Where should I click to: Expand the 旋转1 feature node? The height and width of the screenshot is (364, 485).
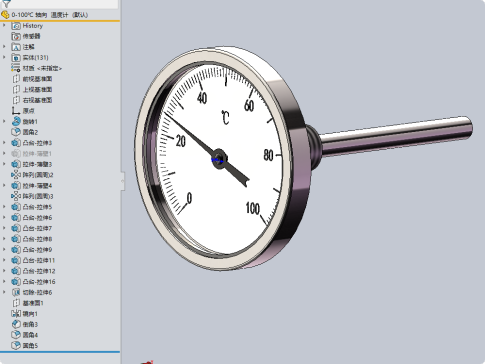click(x=4, y=122)
